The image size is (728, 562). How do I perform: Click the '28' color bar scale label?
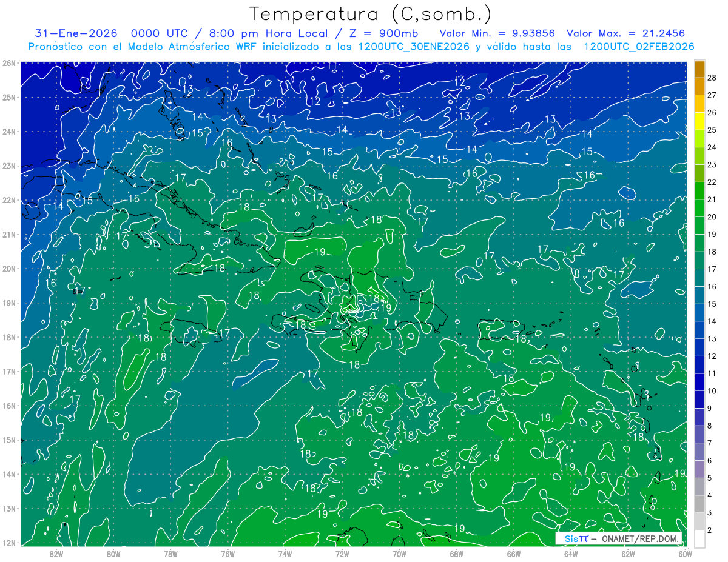[712, 78]
